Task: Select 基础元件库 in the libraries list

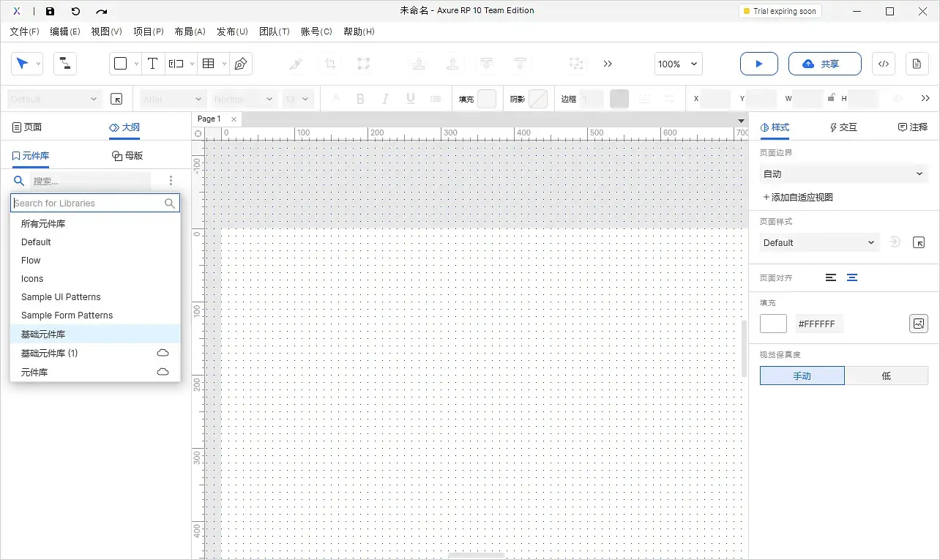Action: pyautogui.click(x=43, y=334)
